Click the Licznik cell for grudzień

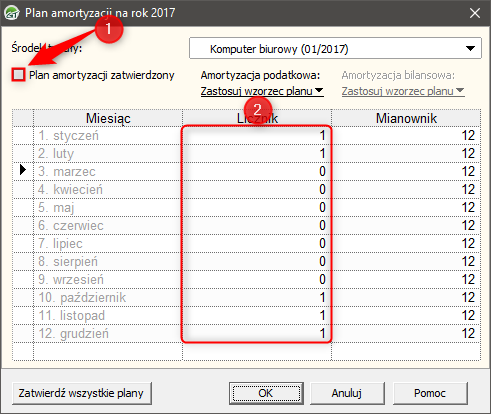[x=257, y=333]
